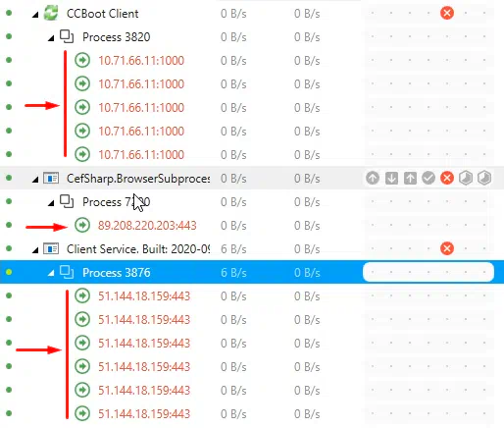Click the red block icon on CCBoot Client row
504x428 pixels.
(x=447, y=13)
